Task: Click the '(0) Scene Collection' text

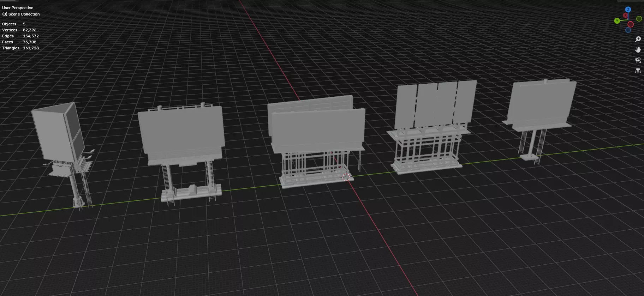Action: [21, 14]
